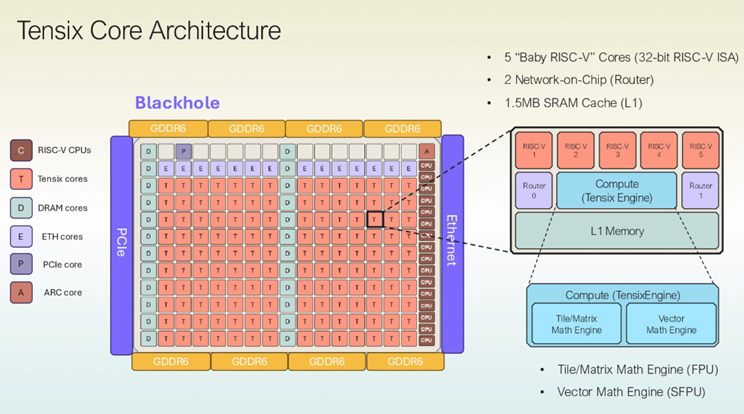Select the 'PCIe core' legend label
744x414 pixels.
click(62, 265)
